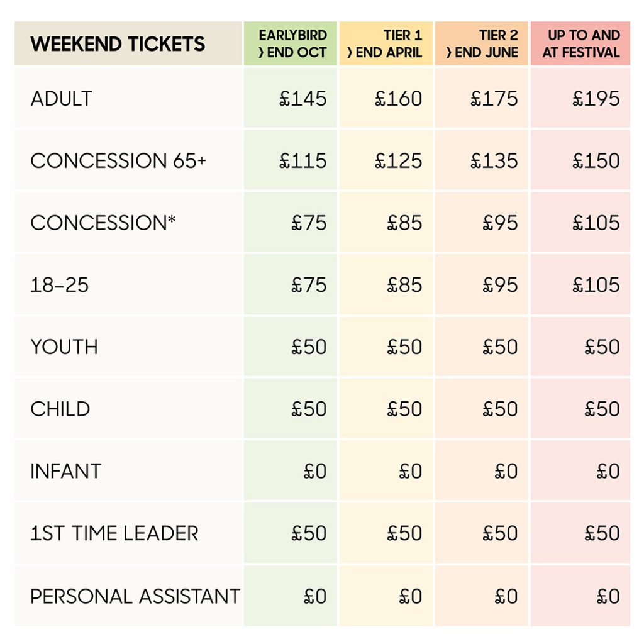Click the Youth row label
644x644 pixels.
(x=65, y=347)
